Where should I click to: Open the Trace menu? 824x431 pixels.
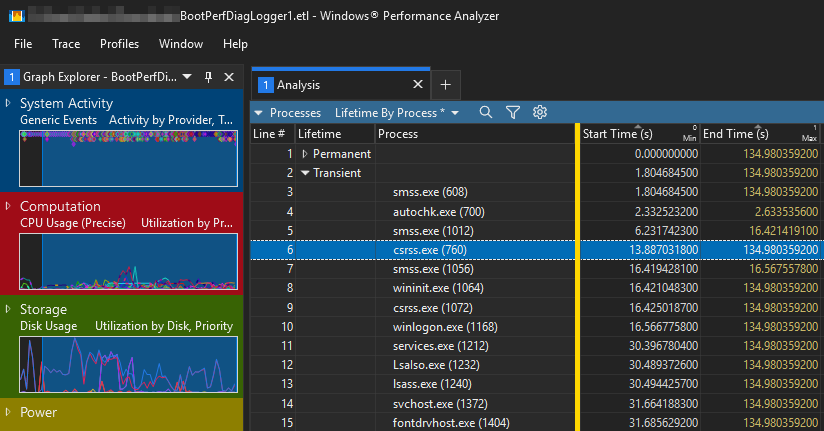[66, 44]
